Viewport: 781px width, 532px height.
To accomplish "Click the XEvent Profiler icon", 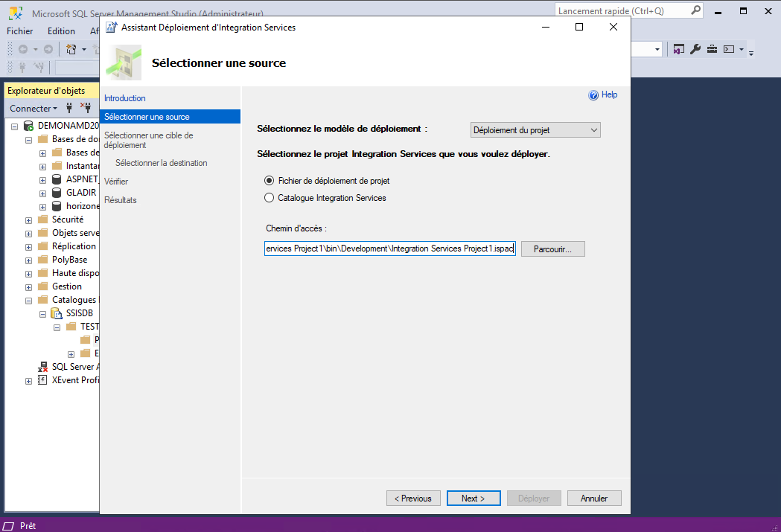I will 43,380.
